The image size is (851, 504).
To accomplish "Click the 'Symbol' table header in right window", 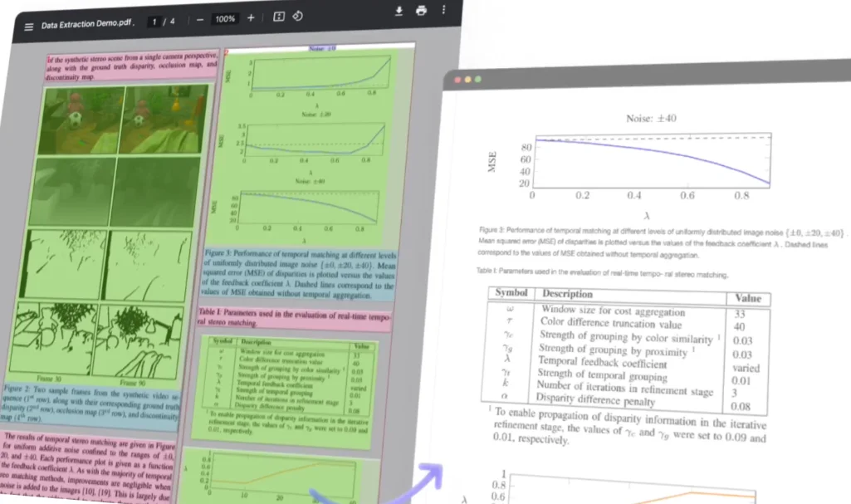I will (511, 292).
